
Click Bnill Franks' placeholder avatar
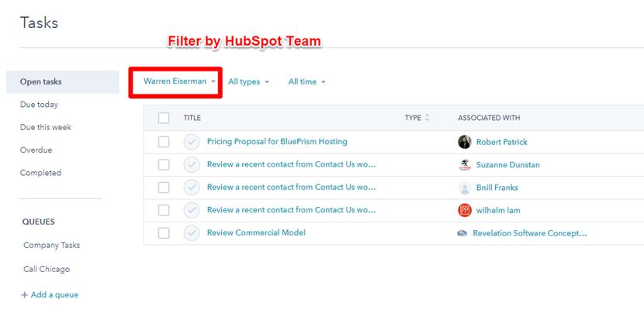click(x=465, y=188)
